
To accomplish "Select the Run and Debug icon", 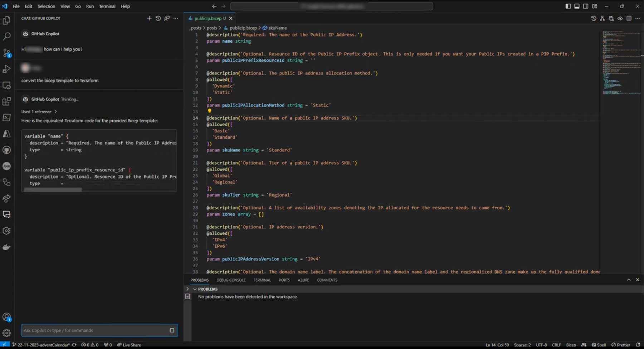I will (7, 69).
